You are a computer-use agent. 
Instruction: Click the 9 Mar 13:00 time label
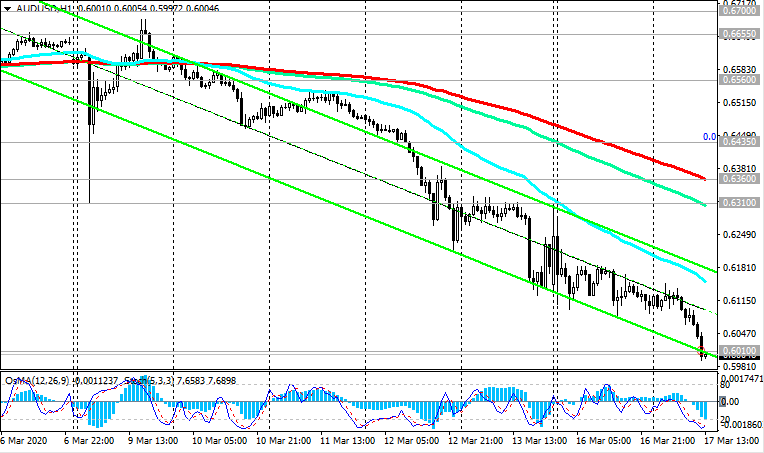pos(153,441)
